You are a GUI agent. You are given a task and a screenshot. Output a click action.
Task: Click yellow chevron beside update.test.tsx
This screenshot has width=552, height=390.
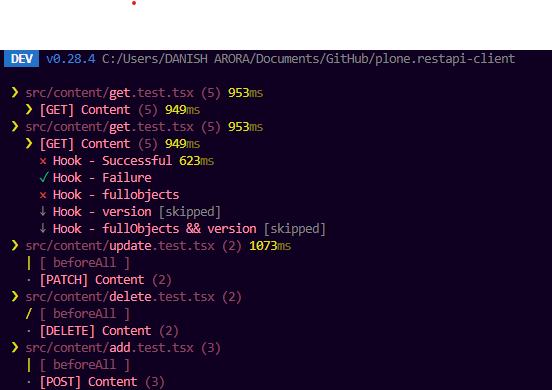[x=15, y=245]
